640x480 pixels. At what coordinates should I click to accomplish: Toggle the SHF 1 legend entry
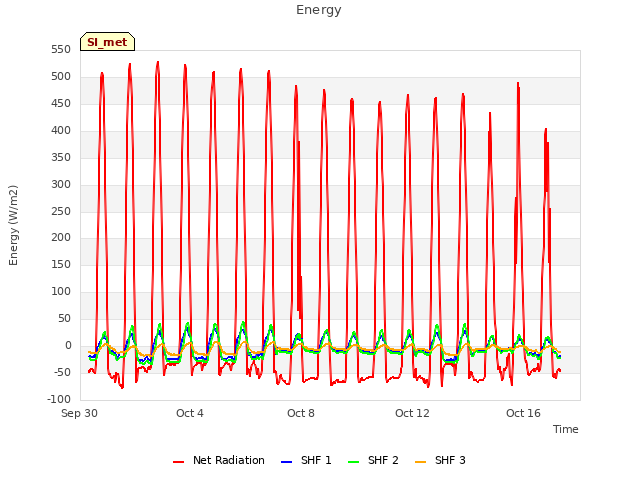point(306,460)
